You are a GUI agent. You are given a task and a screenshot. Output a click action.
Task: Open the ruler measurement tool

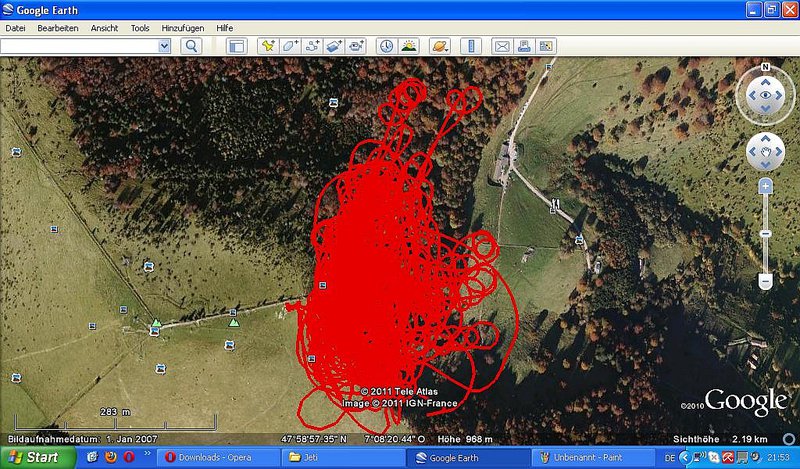[472, 46]
